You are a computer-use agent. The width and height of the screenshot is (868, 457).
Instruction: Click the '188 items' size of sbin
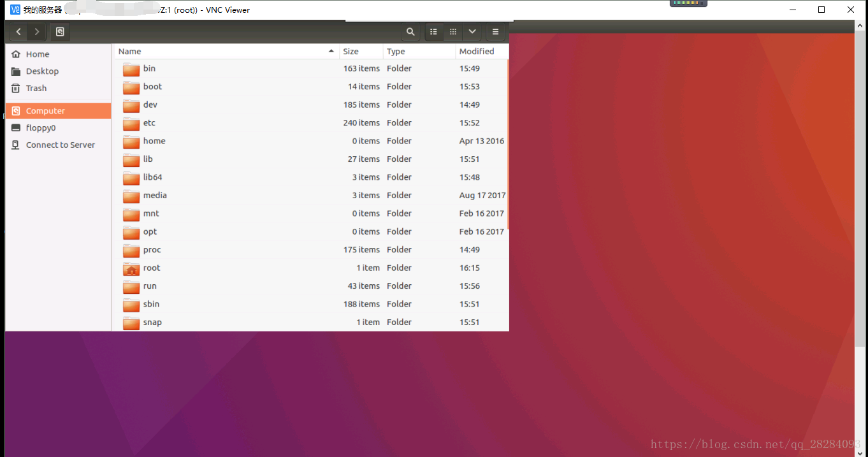coord(361,304)
